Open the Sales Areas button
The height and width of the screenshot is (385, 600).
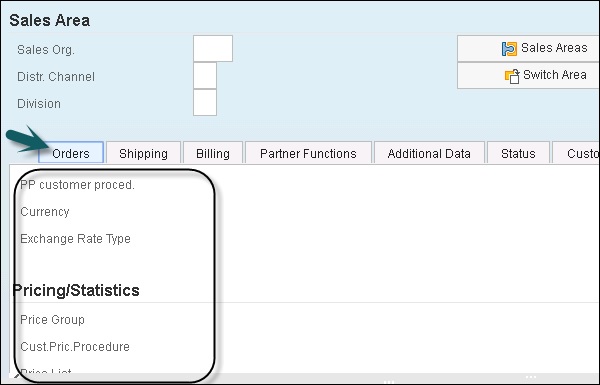tap(528, 49)
